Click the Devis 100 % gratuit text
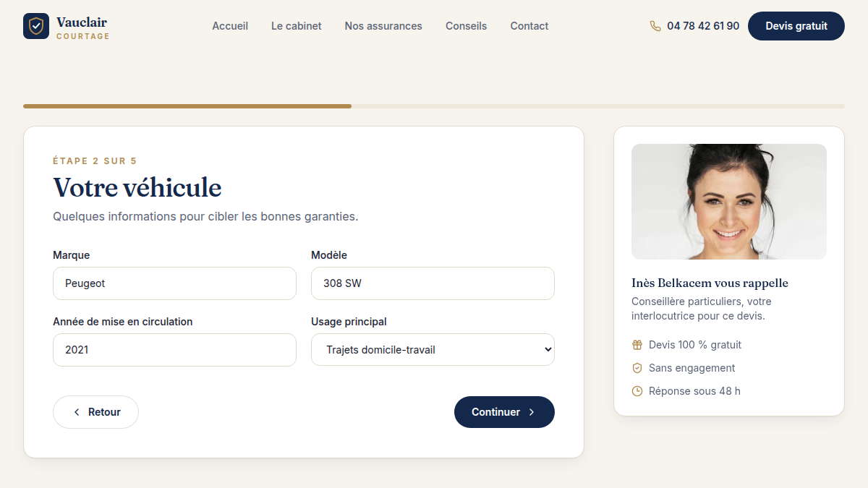868x488 pixels. point(695,345)
